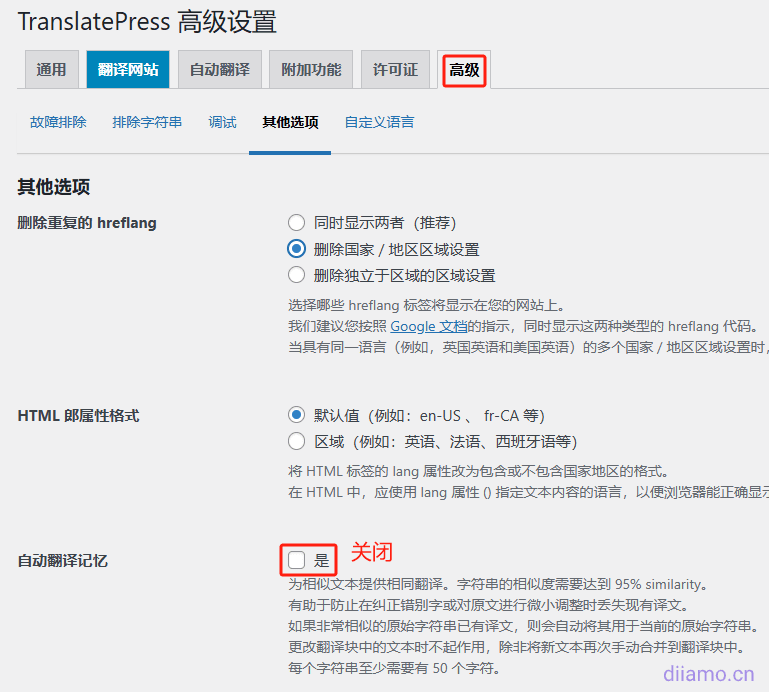769x692 pixels.
Task: Open the 通用 settings tab
Action: point(51,70)
